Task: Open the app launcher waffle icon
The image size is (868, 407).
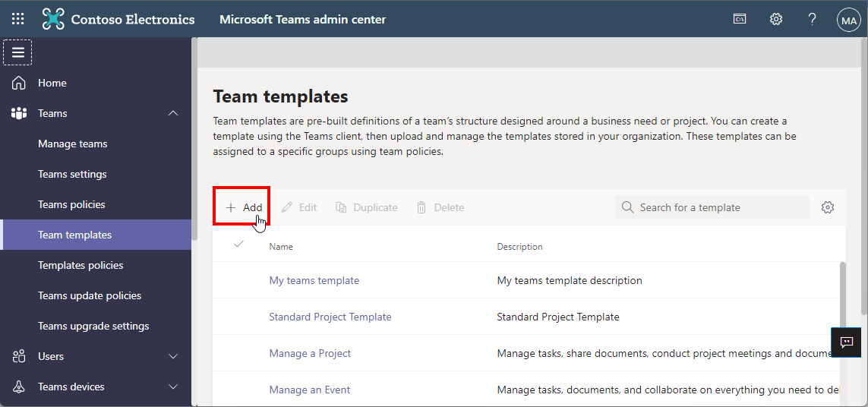Action: pos(18,19)
